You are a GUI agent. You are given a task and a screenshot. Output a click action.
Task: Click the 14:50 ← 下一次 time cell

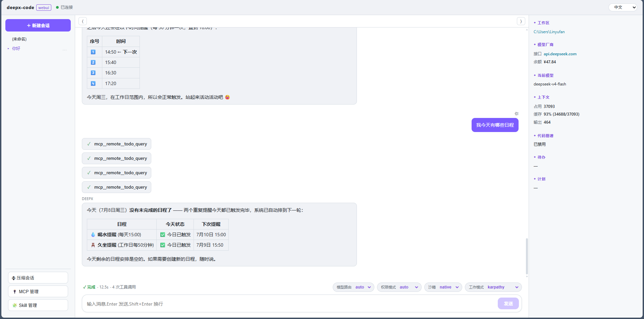[121, 52]
